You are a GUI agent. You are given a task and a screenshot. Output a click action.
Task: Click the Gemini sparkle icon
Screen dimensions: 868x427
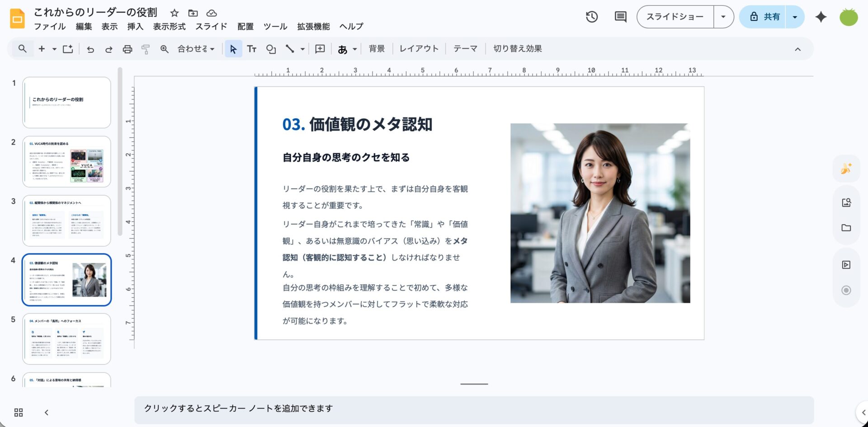click(821, 17)
